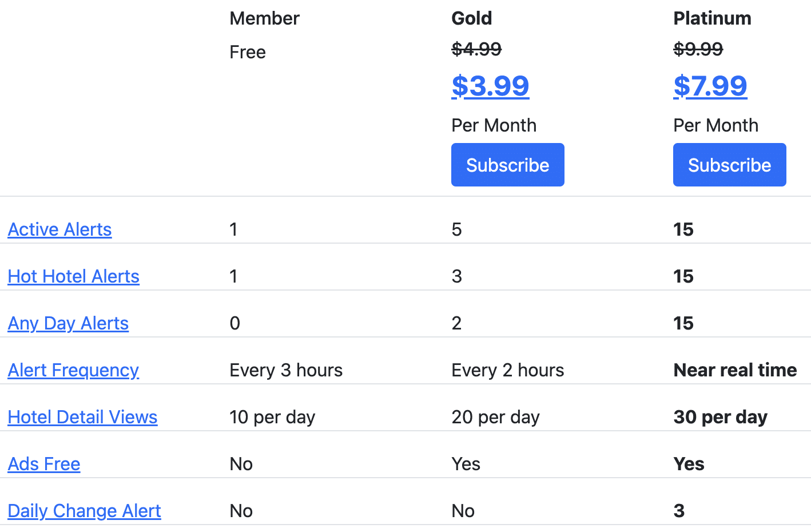This screenshot has width=811, height=532.
Task: Select the Member column heading
Action: coord(264,18)
